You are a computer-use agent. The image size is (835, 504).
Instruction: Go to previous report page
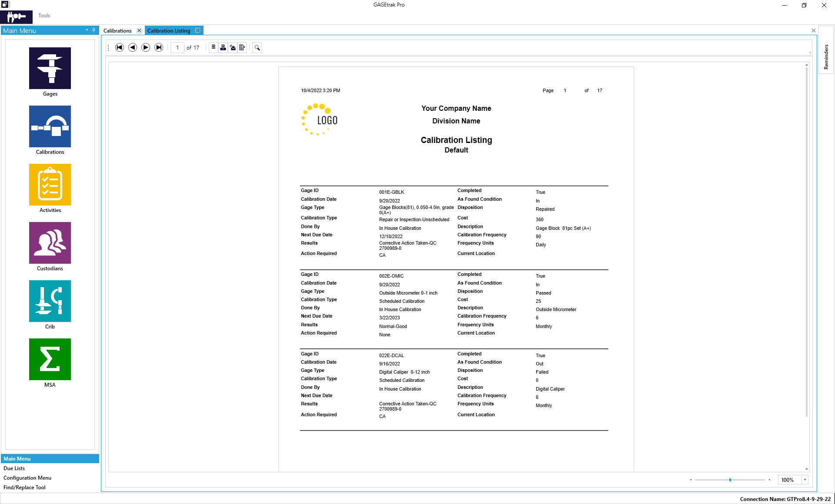tap(133, 47)
